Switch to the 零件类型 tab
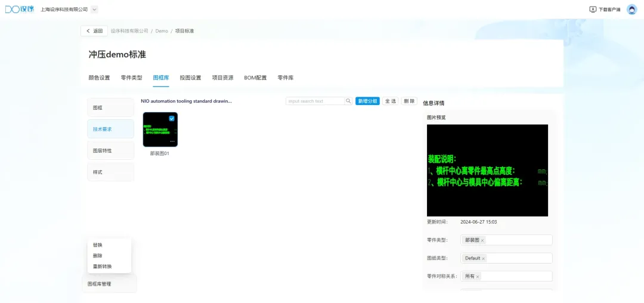This screenshot has width=644, height=303. coord(131,78)
